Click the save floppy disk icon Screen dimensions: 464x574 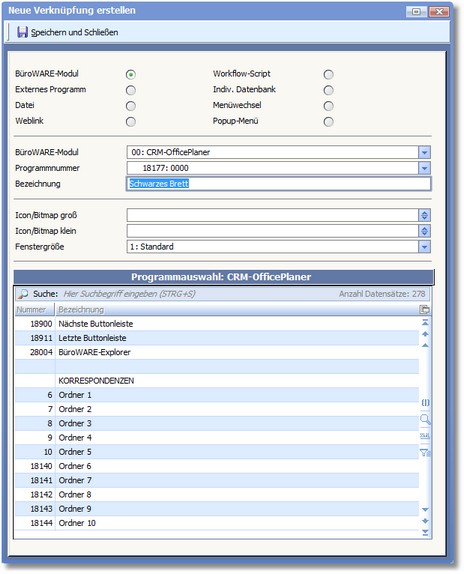(22, 32)
